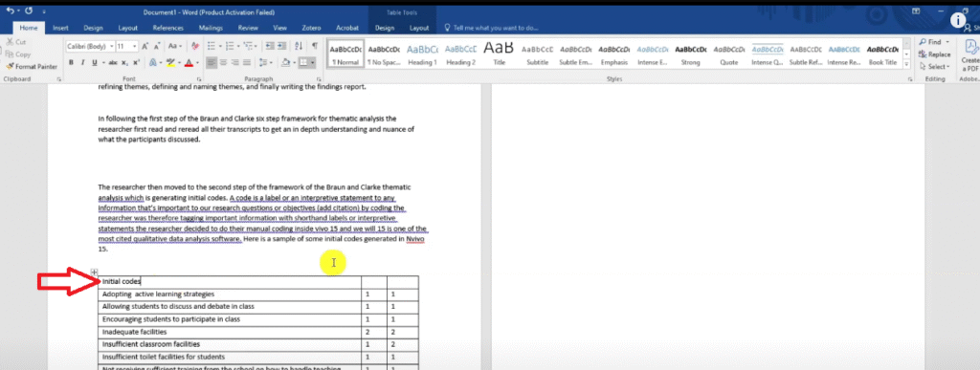Apply the Heading 1 style
This screenshot has width=980, height=370.
[422, 54]
